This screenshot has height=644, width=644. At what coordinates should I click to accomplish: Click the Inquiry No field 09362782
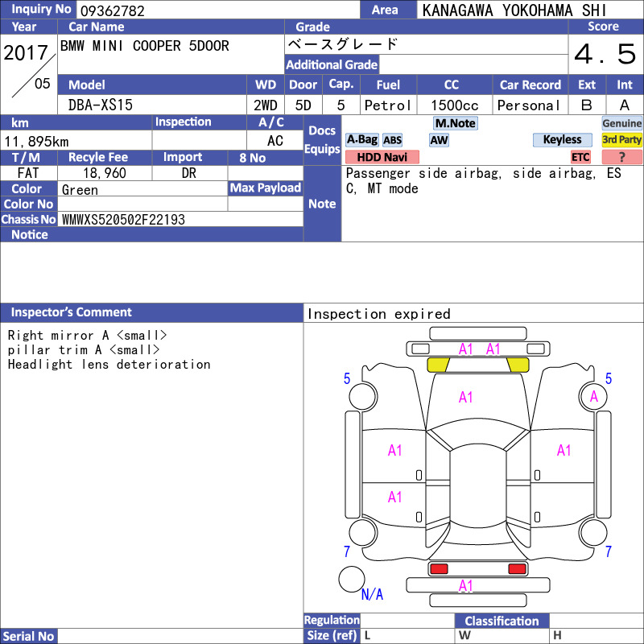(218, 10)
